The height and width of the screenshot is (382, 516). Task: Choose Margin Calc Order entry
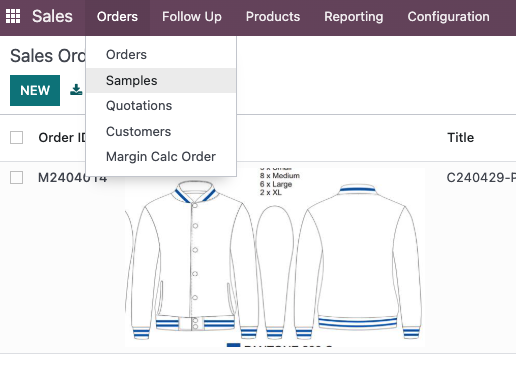click(x=161, y=157)
